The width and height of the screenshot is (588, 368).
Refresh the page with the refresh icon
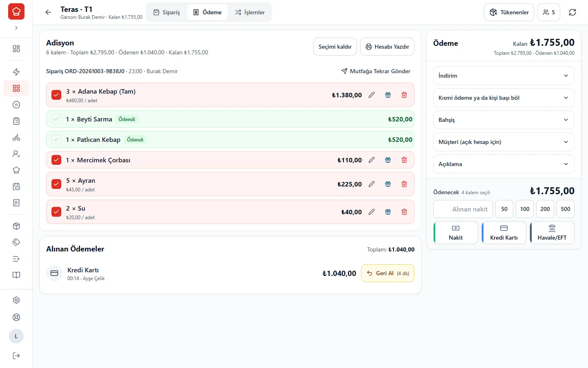point(572,12)
